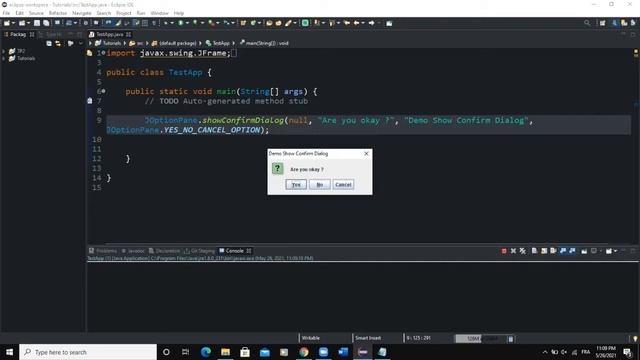
Task: Close the Demo Show Confirm Dialog window
Action: pyautogui.click(x=366, y=153)
